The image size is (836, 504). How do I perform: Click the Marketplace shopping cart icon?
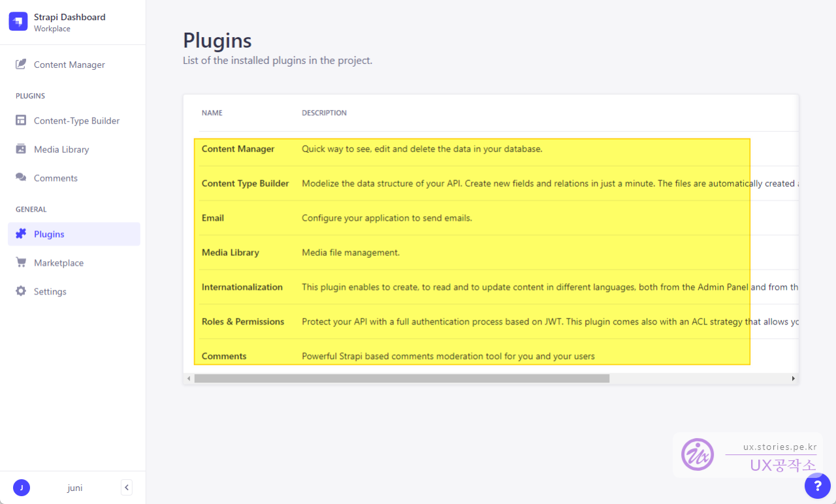pyautogui.click(x=21, y=263)
